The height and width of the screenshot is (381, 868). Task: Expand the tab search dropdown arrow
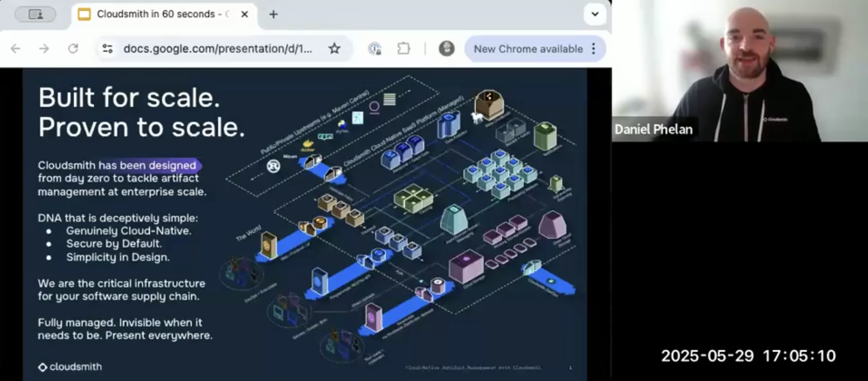click(x=595, y=14)
